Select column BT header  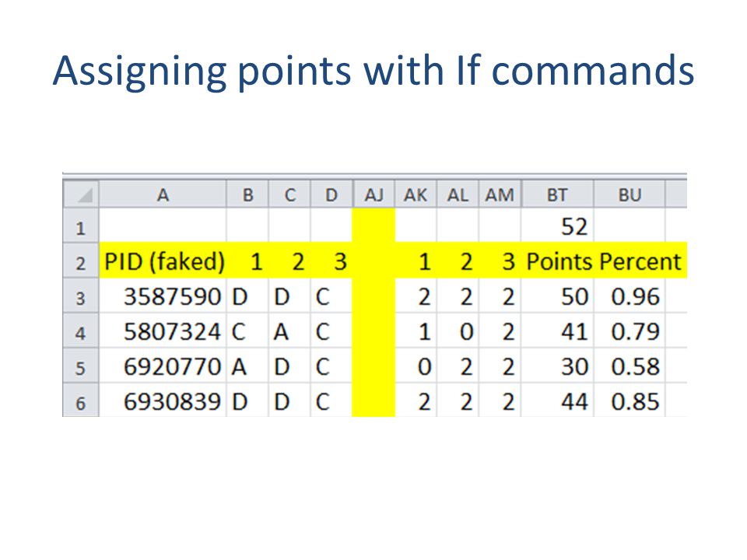(x=557, y=194)
